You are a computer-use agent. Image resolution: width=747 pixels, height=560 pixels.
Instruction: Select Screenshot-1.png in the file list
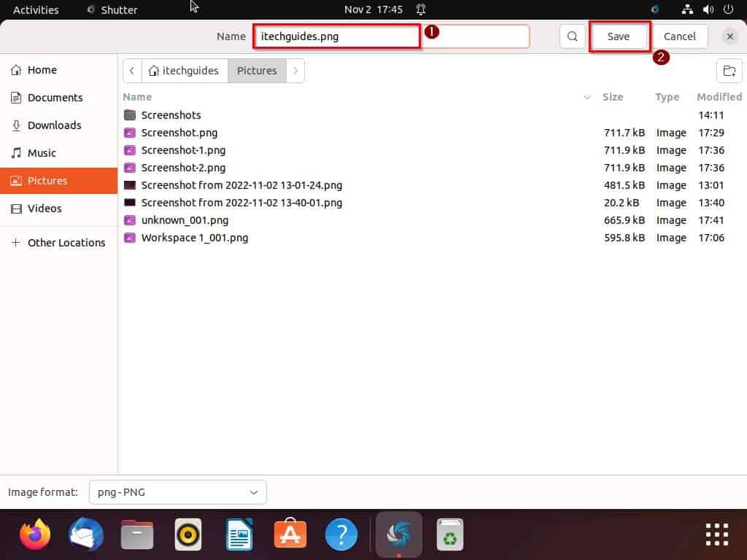183,150
